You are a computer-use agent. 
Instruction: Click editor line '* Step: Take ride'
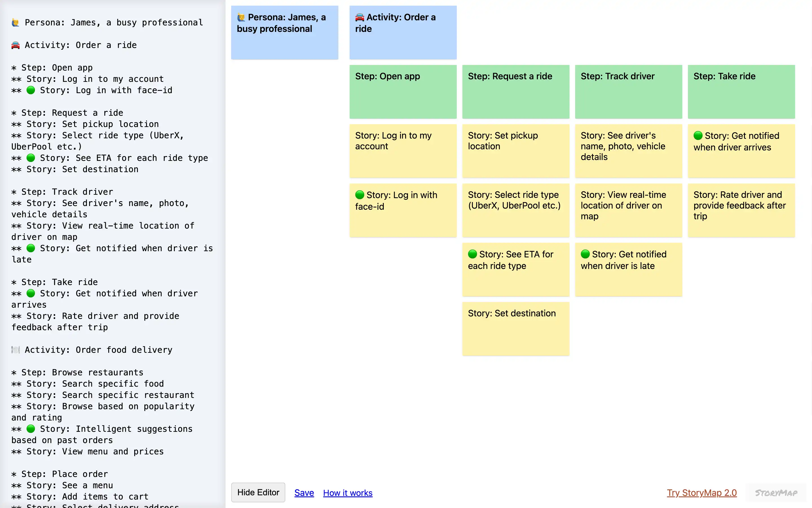tap(54, 282)
